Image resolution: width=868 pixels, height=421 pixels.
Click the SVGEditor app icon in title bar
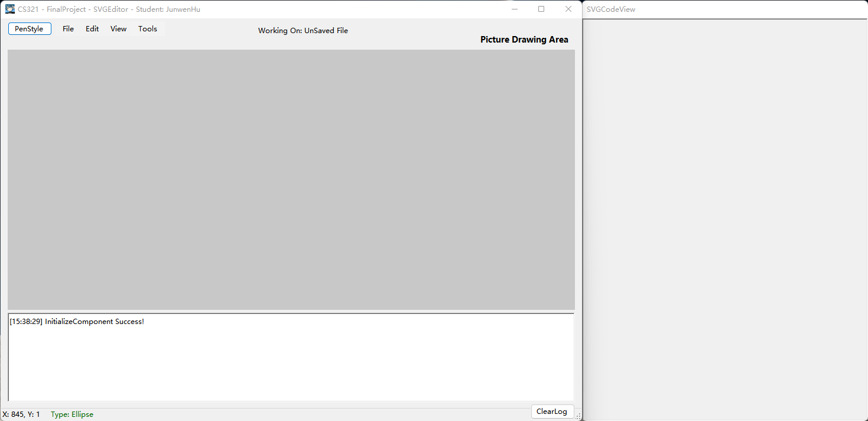click(x=10, y=9)
